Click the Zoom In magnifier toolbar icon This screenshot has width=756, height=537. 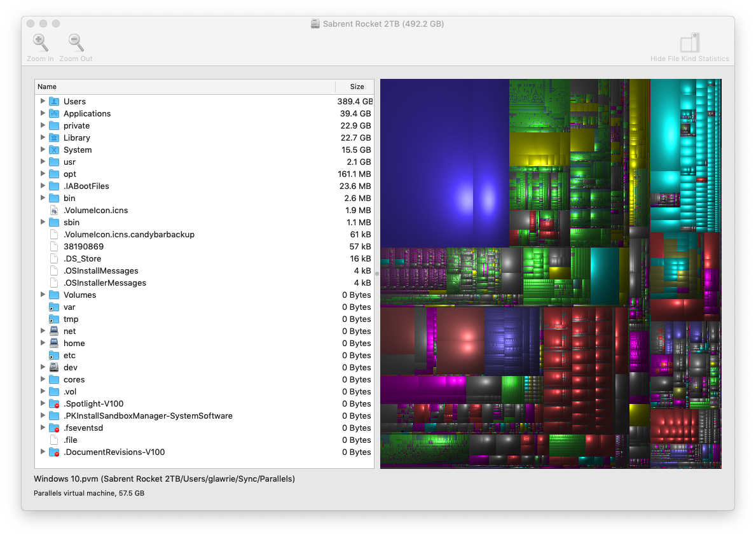40,43
